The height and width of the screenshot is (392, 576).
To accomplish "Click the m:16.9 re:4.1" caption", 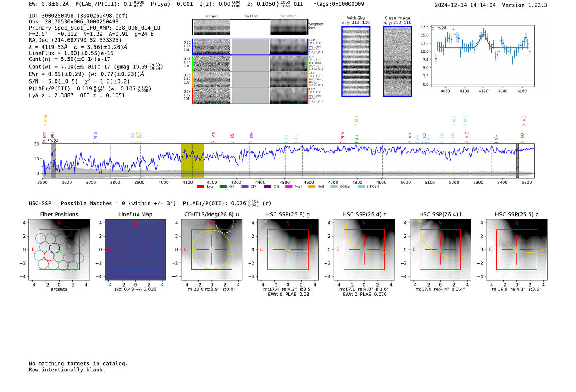I will pyautogui.click(x=516, y=289).
